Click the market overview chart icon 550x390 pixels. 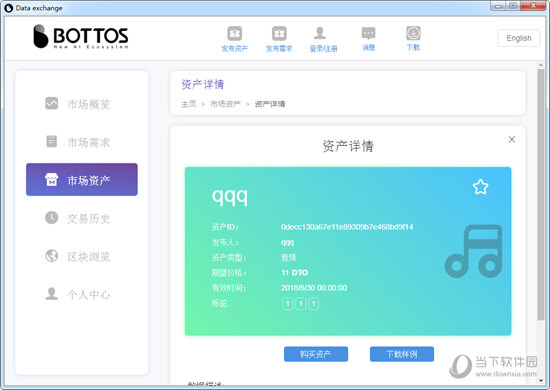[x=52, y=103]
